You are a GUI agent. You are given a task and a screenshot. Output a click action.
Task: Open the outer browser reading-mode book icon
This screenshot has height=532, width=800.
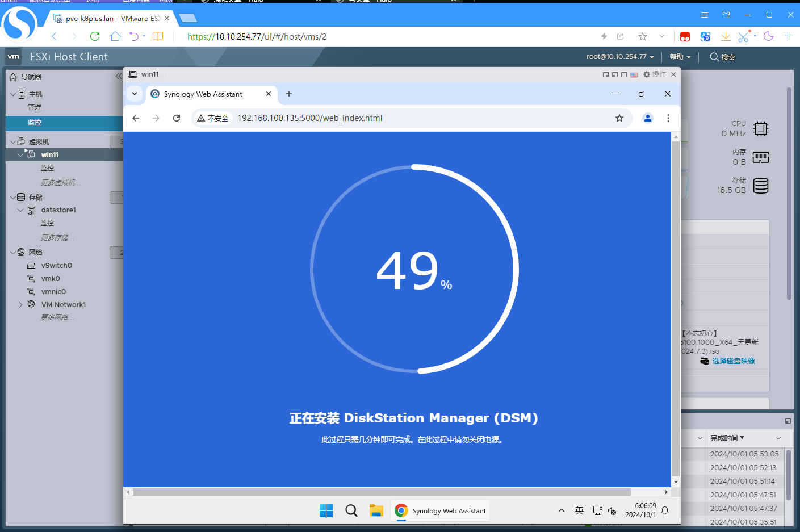(x=158, y=36)
